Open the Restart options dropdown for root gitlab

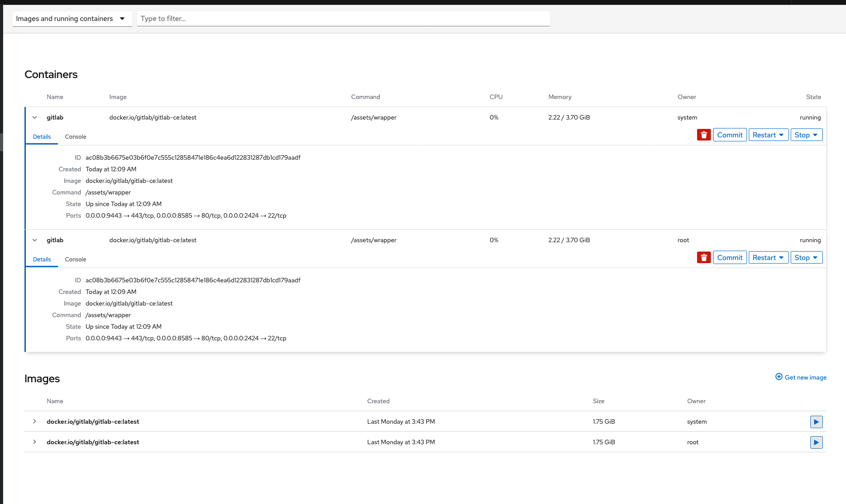(781, 257)
